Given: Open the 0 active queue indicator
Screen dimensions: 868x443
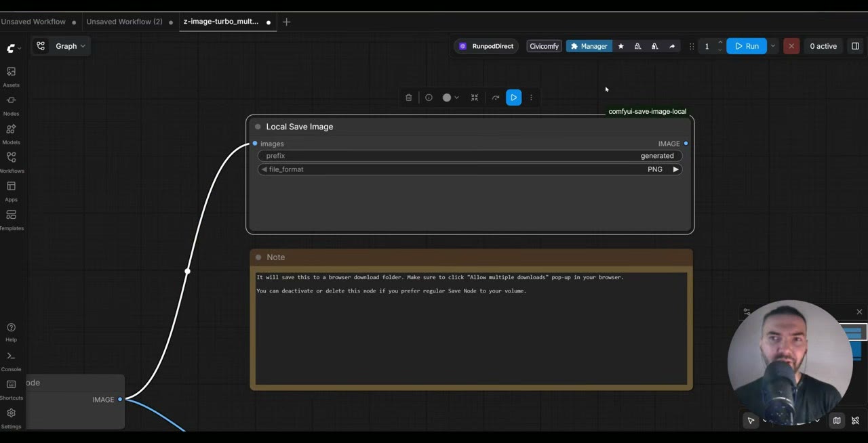Looking at the screenshot, I should pyautogui.click(x=823, y=46).
